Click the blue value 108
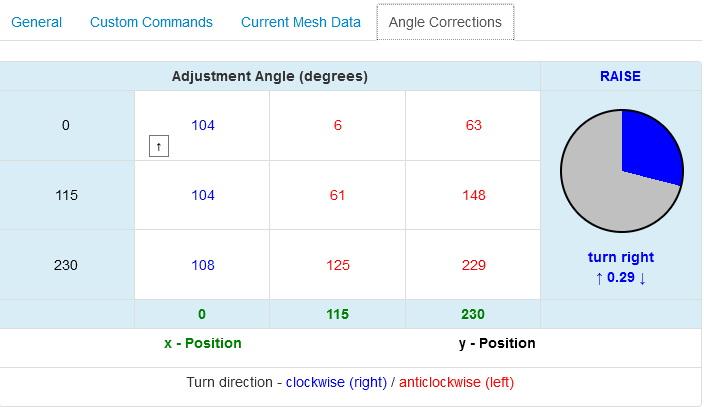 203,265
